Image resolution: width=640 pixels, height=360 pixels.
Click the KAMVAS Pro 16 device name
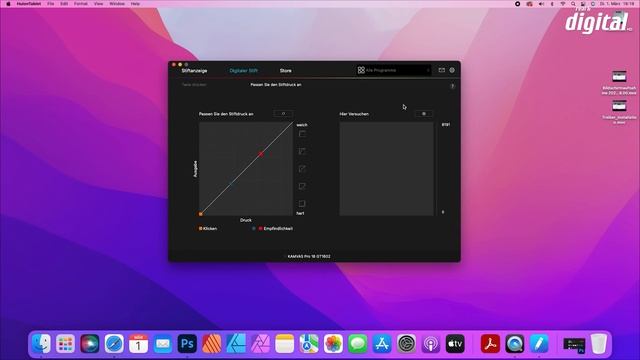coord(309,256)
